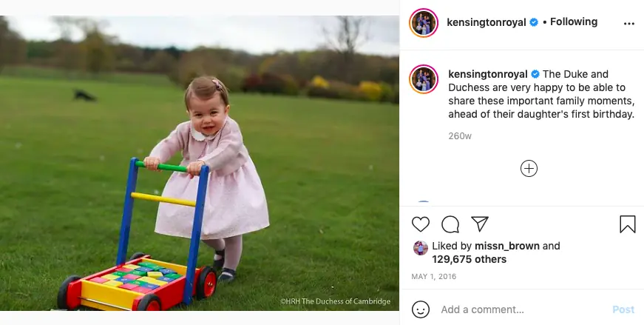Viewport: 644px width, 325px height.
Task: Save the post with the bookmark icon
Action: coord(627,224)
